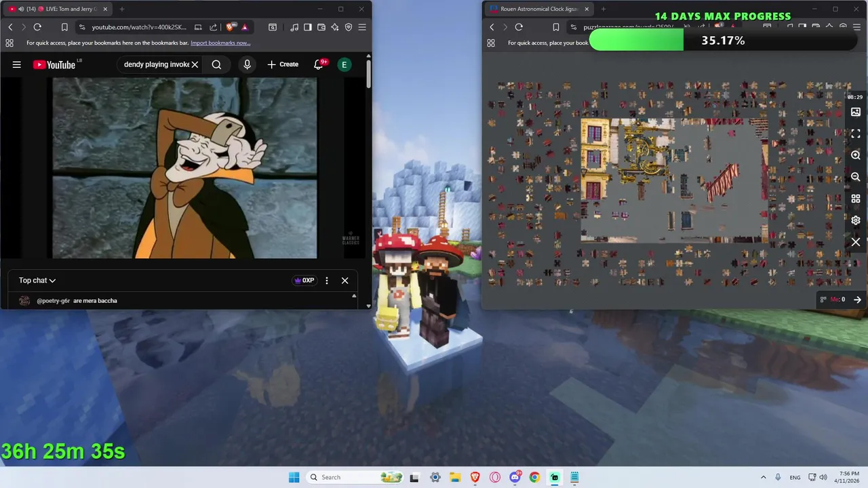Open Brave browser from taskbar
868x488 pixels.
[x=475, y=477]
